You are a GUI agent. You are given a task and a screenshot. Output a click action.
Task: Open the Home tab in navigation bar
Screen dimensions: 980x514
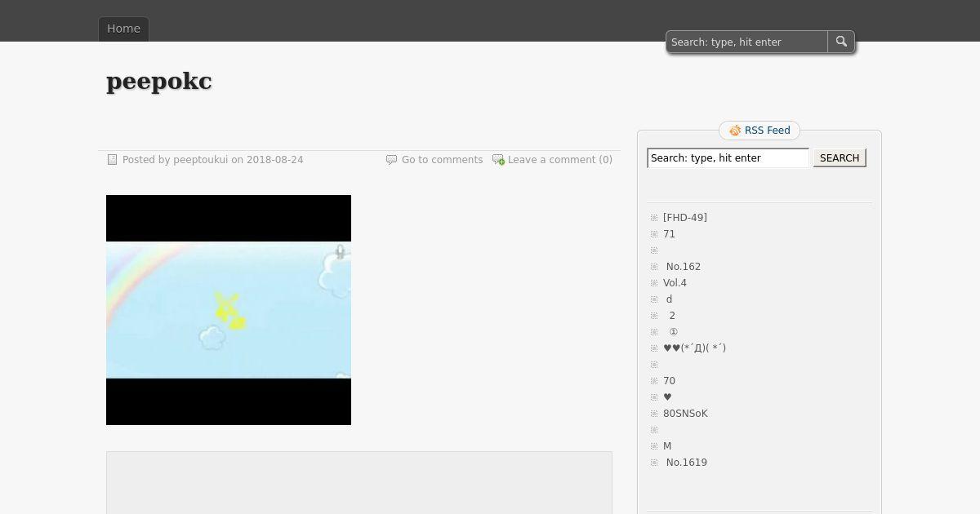tap(124, 29)
